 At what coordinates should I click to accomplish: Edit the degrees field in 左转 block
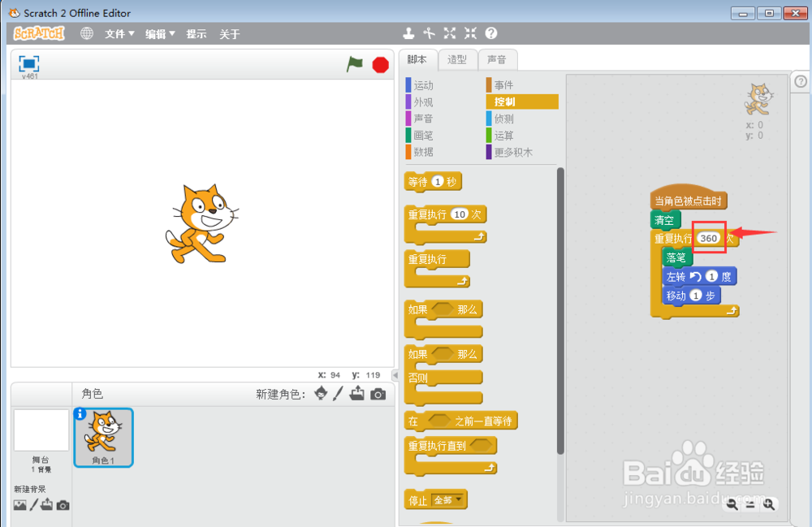point(711,276)
